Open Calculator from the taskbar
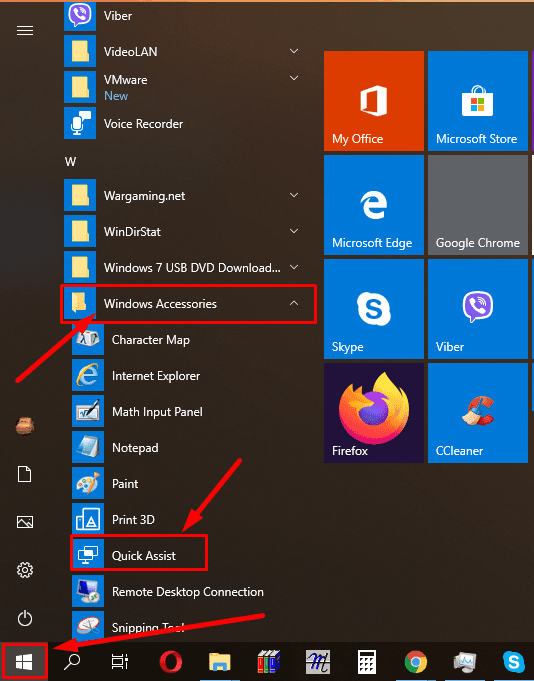The height and width of the screenshot is (681, 534). (366, 662)
